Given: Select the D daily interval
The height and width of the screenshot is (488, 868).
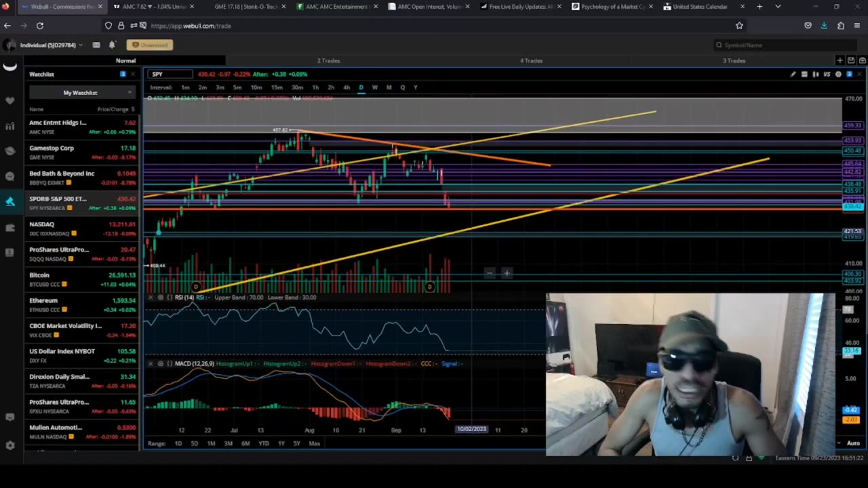Looking at the screenshot, I should pos(361,87).
